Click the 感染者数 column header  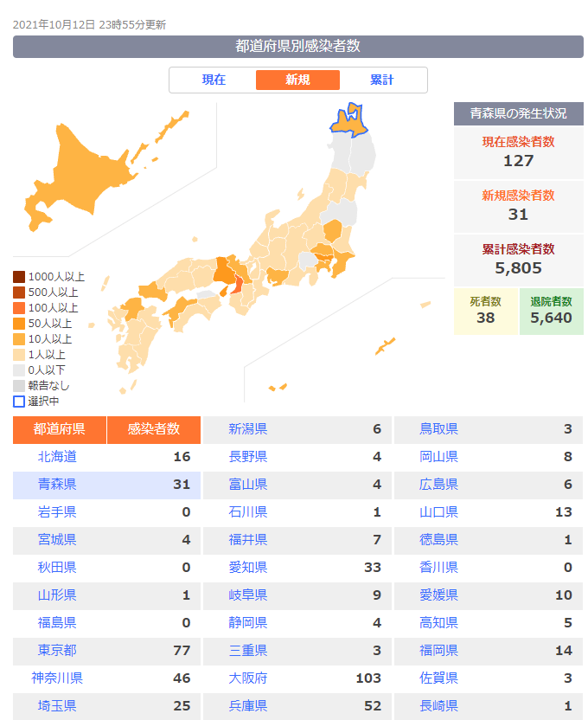coord(154,430)
